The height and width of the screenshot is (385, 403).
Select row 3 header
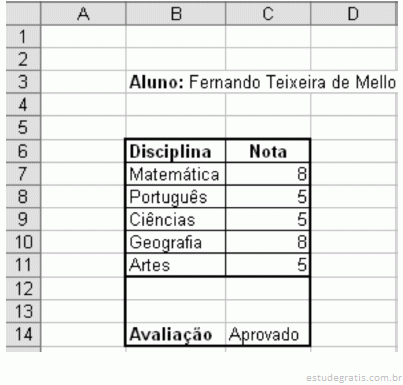[x=23, y=82]
